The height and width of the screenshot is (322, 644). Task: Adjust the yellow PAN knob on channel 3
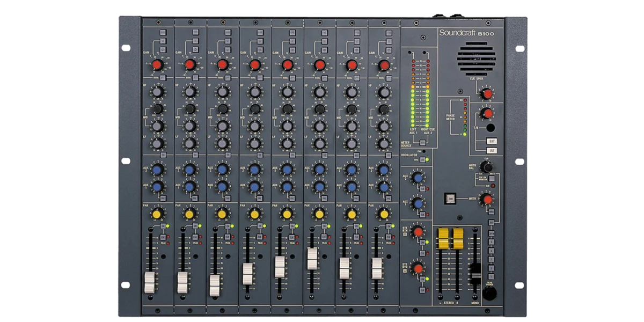pos(222,214)
